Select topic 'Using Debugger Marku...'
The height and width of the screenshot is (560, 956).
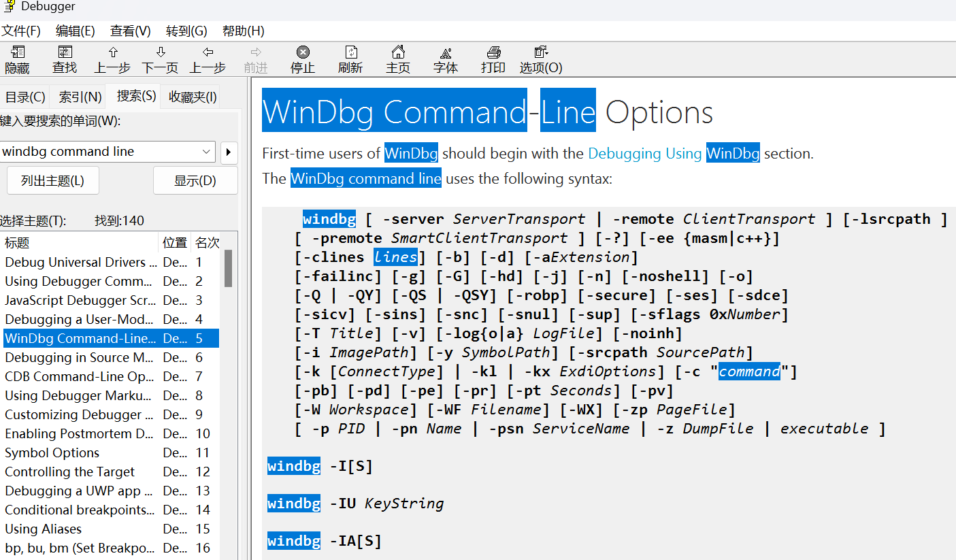[x=111, y=395]
